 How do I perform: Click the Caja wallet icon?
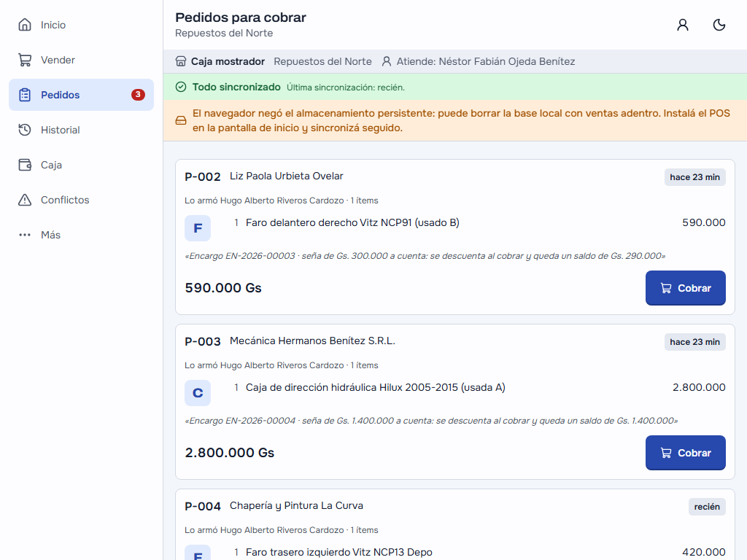click(25, 165)
